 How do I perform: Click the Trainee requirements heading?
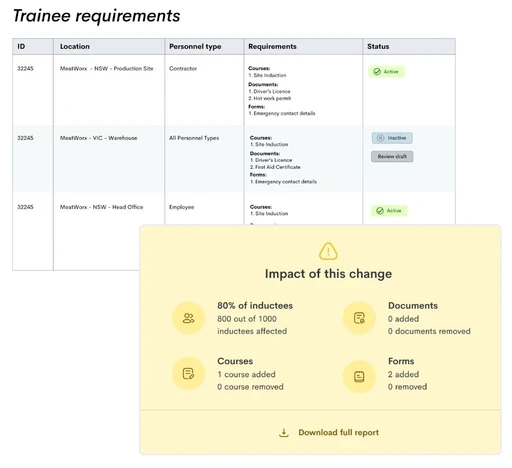(96, 16)
